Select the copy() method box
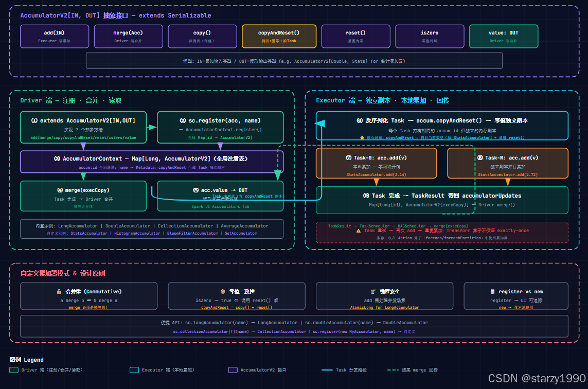This screenshot has height=389, width=588. [x=202, y=37]
